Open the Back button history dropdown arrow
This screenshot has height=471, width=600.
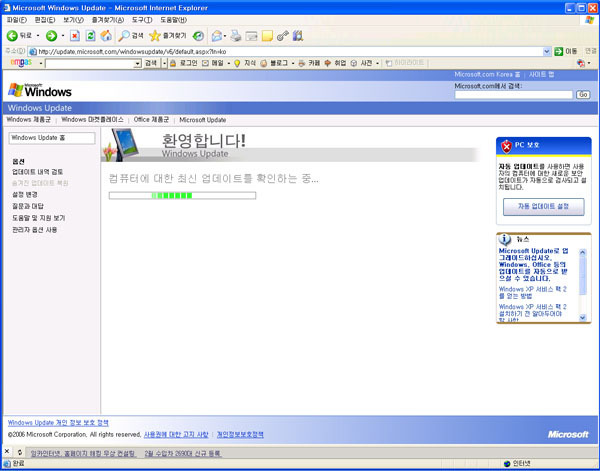click(38, 36)
